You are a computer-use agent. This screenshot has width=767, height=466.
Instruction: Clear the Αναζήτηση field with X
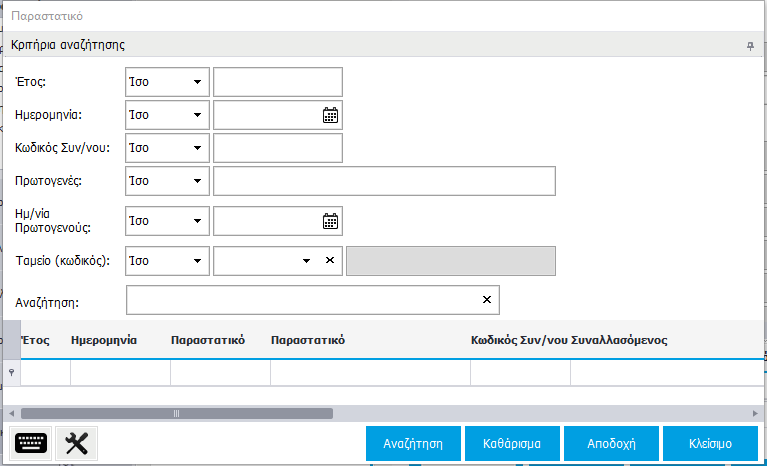(487, 300)
